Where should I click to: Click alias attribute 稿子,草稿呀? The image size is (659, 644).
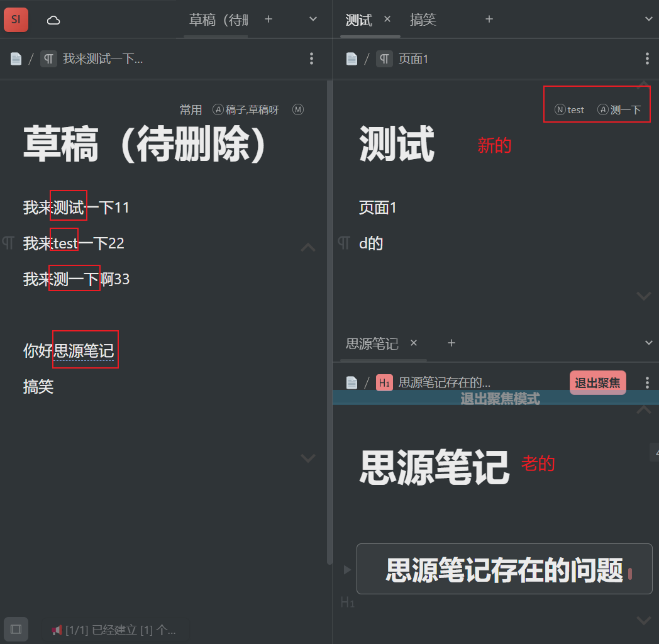coord(246,110)
